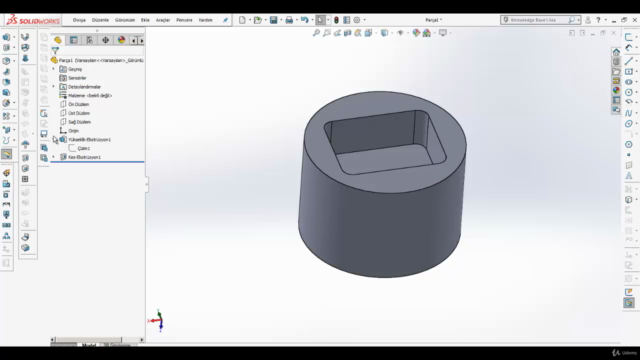Switch to the DimXpertManager crosshair tab
Image resolution: width=640 pixels, height=360 pixels.
coord(105,40)
